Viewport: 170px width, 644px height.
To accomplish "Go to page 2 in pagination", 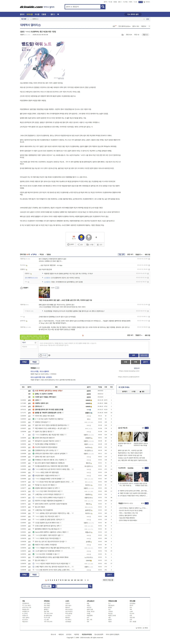I will (48, 580).
